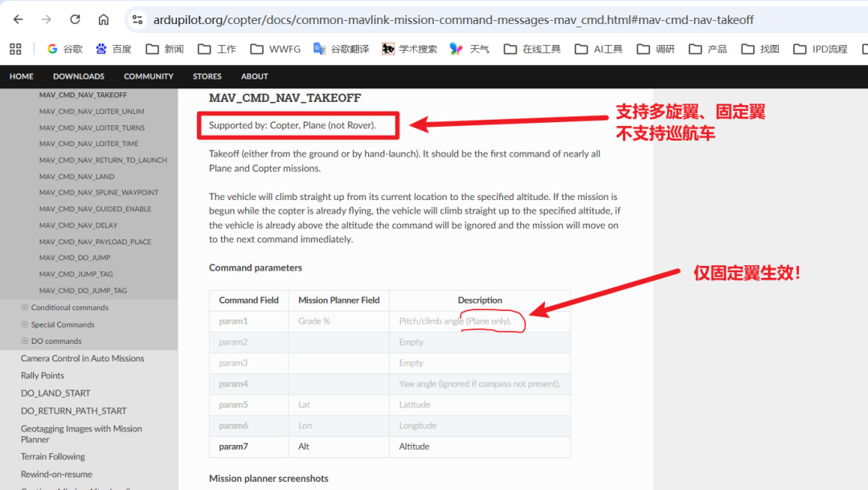Expand Special Commands sidebar section
Screen dimensions: 868x490
pyautogui.click(x=24, y=324)
